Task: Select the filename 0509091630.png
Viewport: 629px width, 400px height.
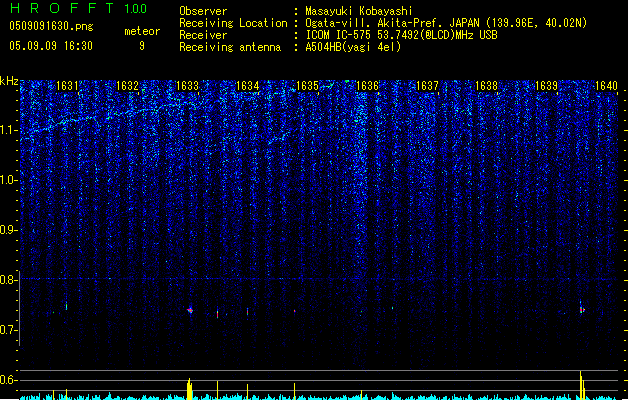Action: (x=51, y=26)
